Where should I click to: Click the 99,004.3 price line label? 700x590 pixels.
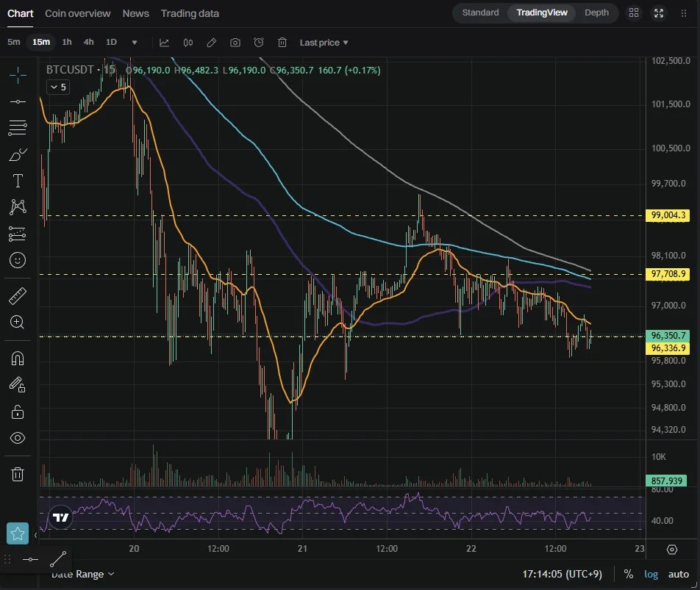click(668, 215)
